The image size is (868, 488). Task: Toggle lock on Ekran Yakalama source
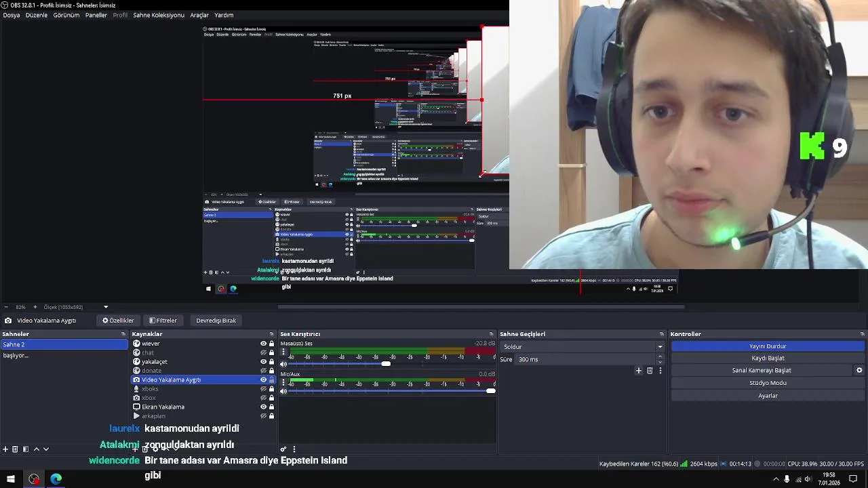[271, 407]
